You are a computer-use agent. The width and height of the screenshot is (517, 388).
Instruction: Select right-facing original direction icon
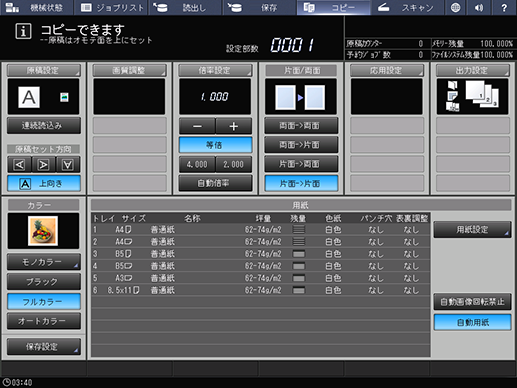(44, 164)
